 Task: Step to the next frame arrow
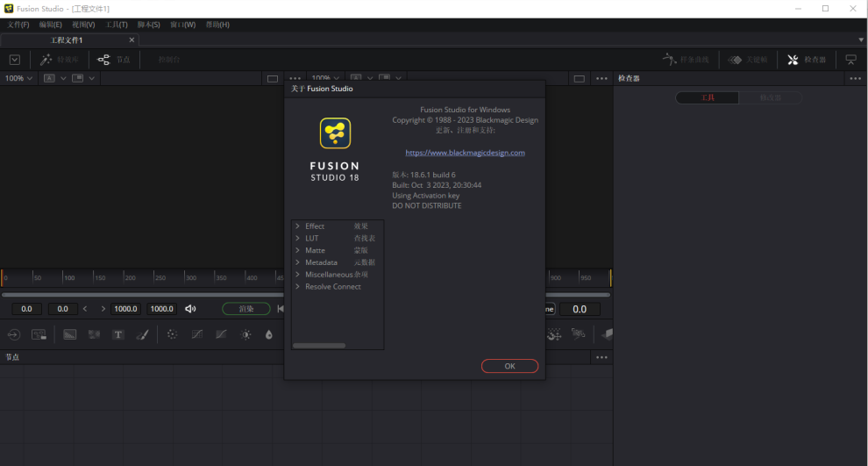[x=103, y=309]
